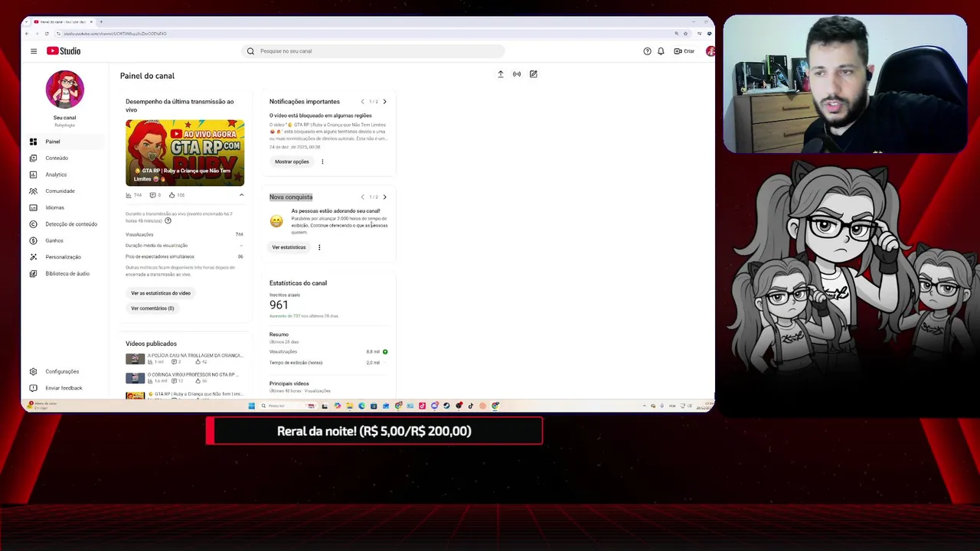Image resolution: width=980 pixels, height=551 pixels.
Task: Click the browser address bar URL
Action: point(115,34)
